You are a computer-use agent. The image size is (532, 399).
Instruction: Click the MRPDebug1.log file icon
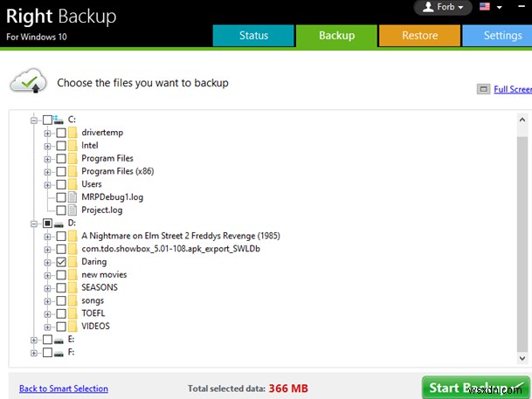coord(73,197)
